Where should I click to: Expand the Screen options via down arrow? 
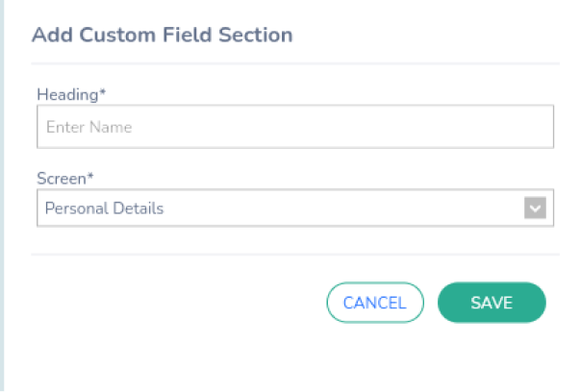(535, 208)
